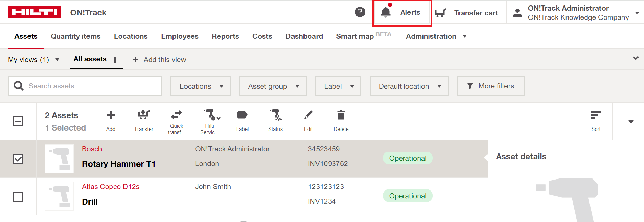Click the user profile icon
This screenshot has height=222, width=644.
click(x=517, y=13)
